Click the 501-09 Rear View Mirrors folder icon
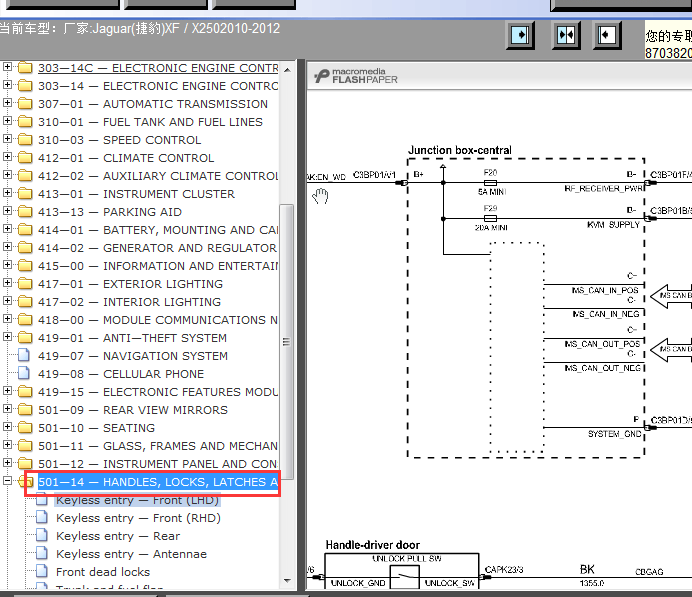 [25, 409]
